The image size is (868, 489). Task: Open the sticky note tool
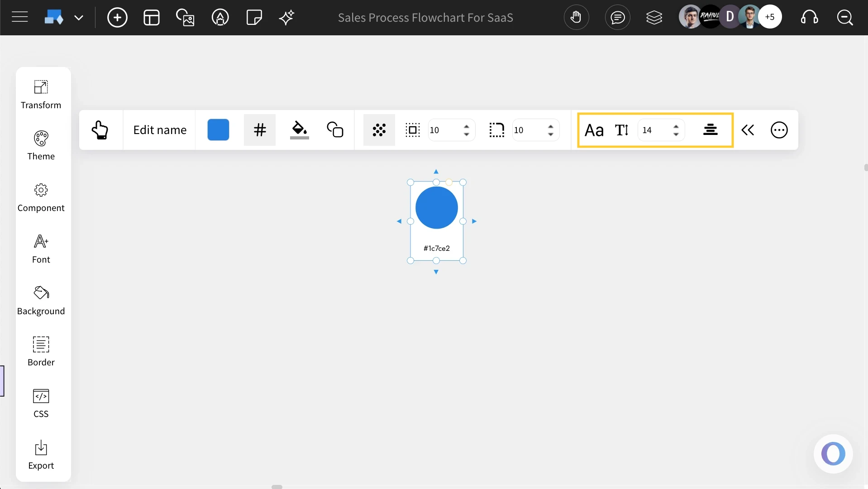pos(254,18)
